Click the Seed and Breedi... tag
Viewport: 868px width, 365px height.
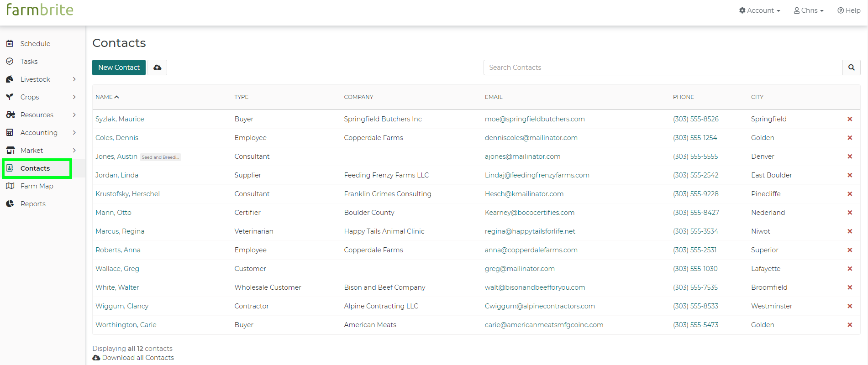click(160, 157)
